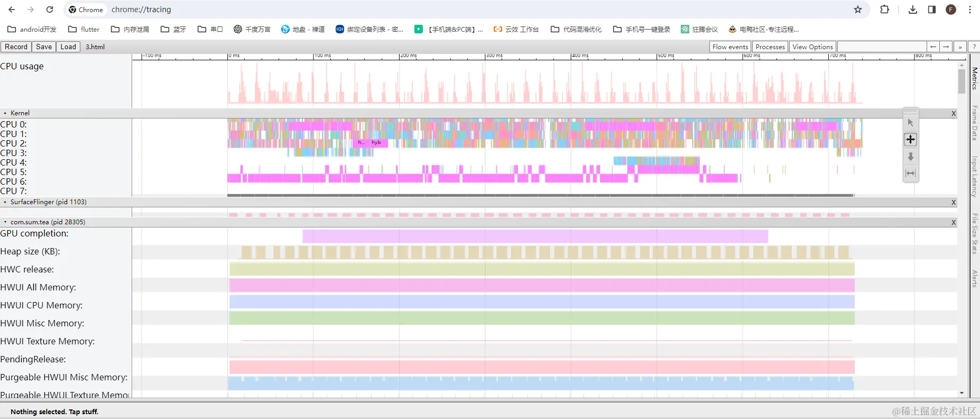Open the 内存泄漏 bookmark folder
980x420 pixels.
(x=130, y=29)
